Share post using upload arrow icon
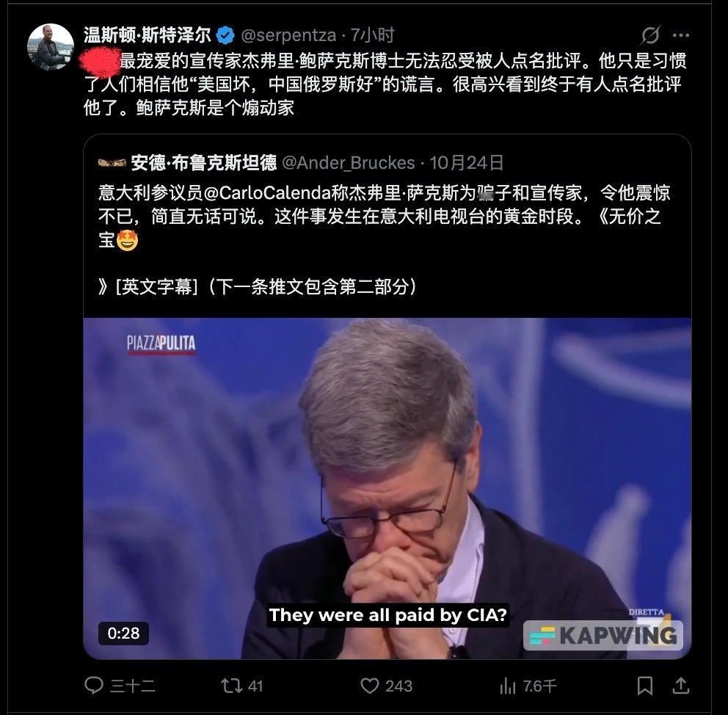Image resolution: width=728 pixels, height=715 pixels. click(680, 686)
